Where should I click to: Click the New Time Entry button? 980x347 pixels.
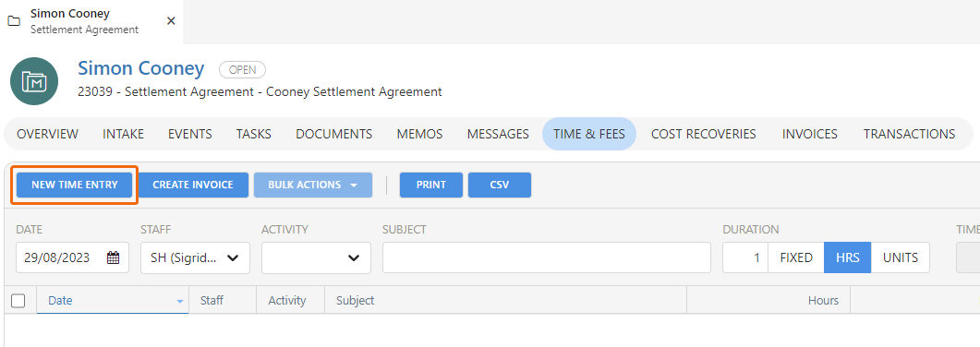pos(75,185)
